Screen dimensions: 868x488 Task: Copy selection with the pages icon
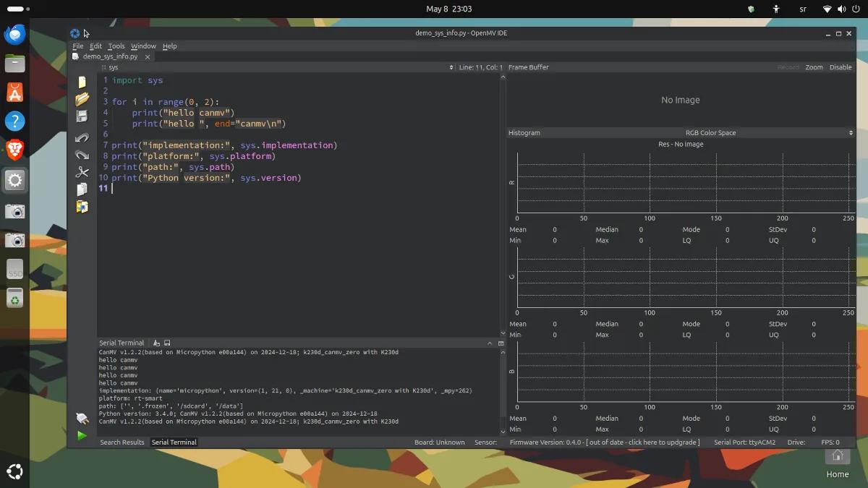(x=82, y=189)
